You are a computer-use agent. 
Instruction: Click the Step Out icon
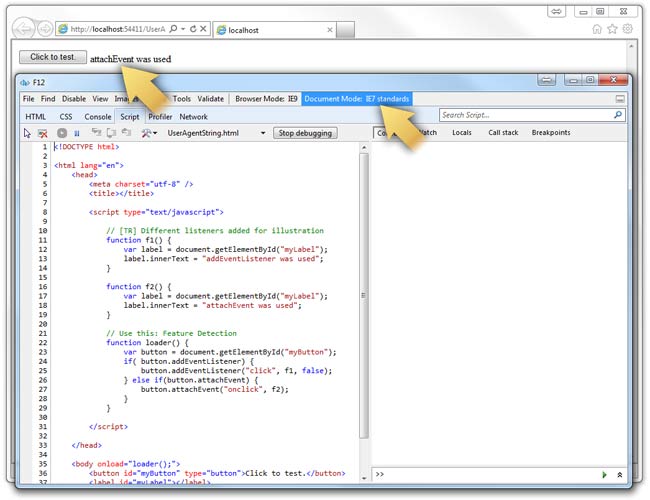coord(126,133)
